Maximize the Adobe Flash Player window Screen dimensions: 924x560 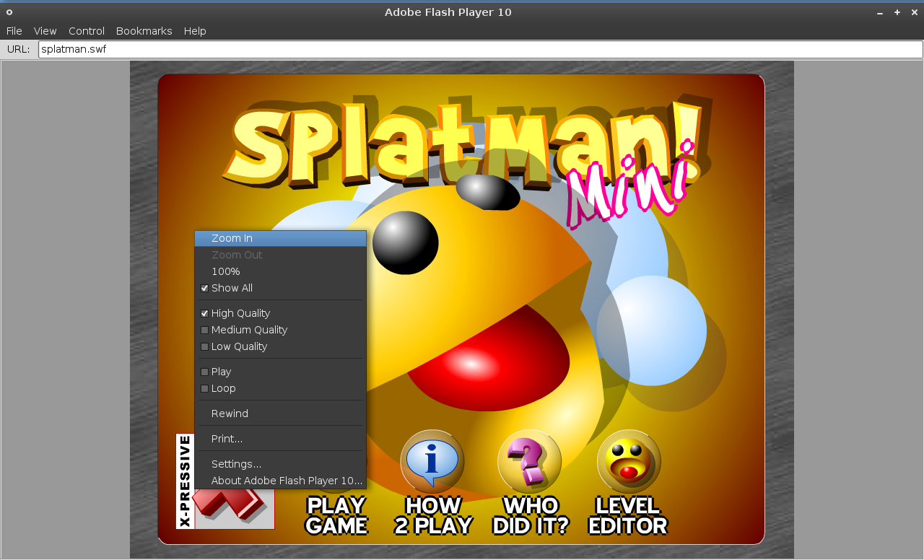click(897, 12)
